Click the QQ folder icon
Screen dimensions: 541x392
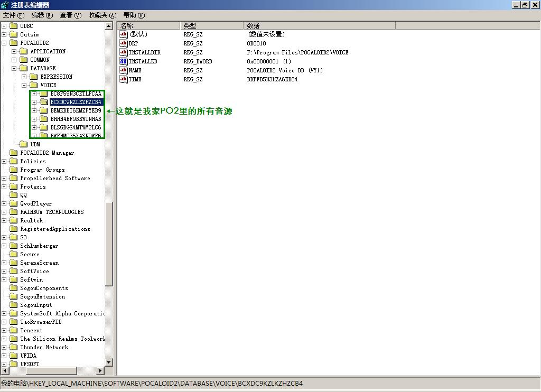click(13, 195)
